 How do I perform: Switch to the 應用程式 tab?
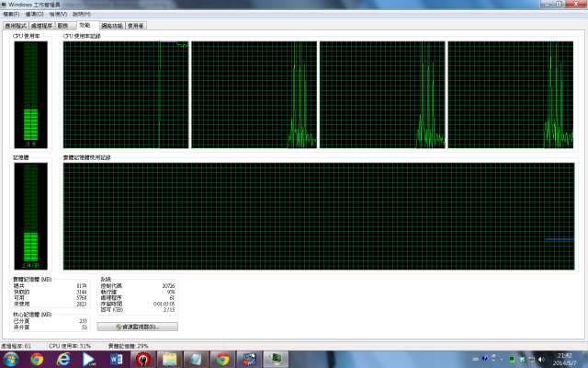(x=16, y=26)
